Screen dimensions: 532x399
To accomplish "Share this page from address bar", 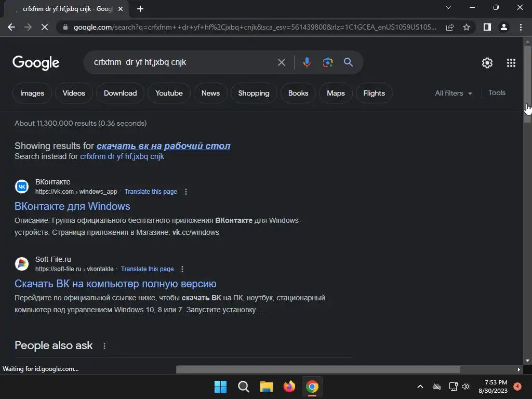I will click(450, 27).
